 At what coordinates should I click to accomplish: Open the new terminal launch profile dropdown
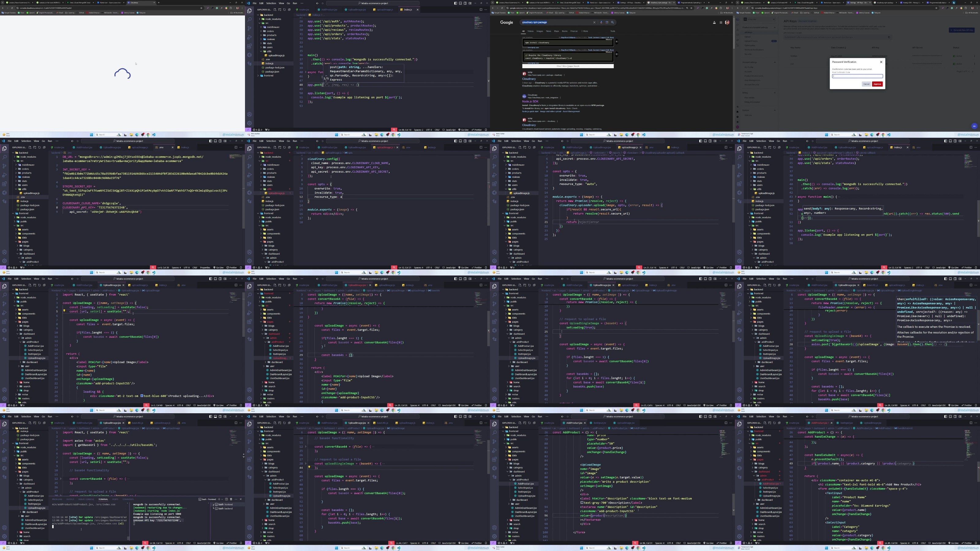click(221, 499)
